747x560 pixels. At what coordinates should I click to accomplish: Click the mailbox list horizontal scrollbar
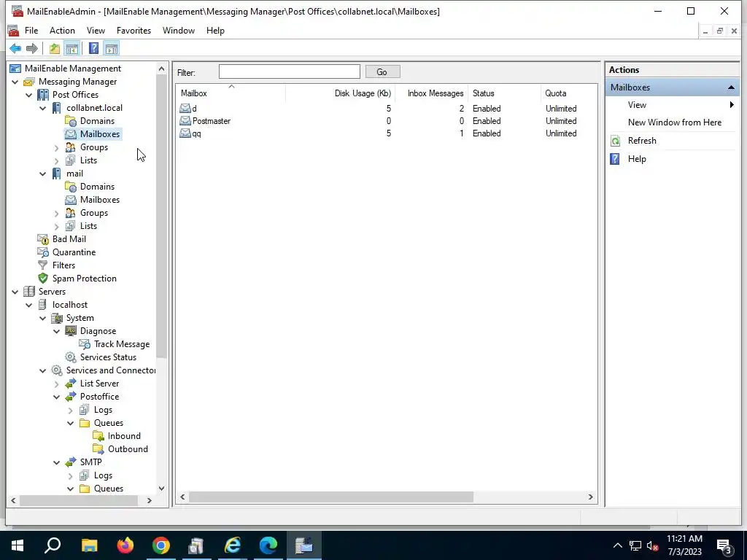point(331,497)
